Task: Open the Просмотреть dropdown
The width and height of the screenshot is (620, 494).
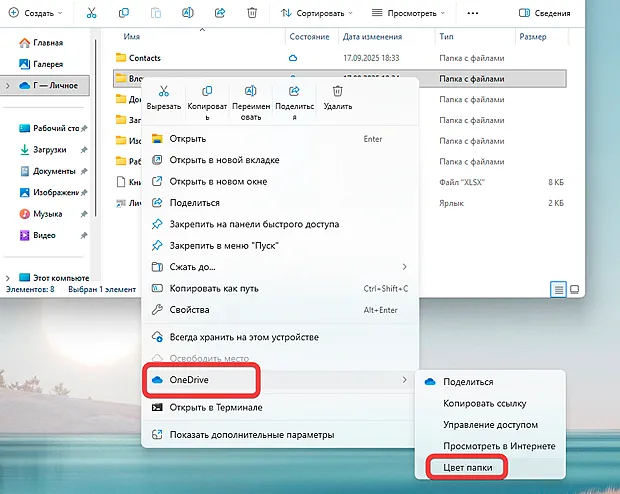Action: 408,13
